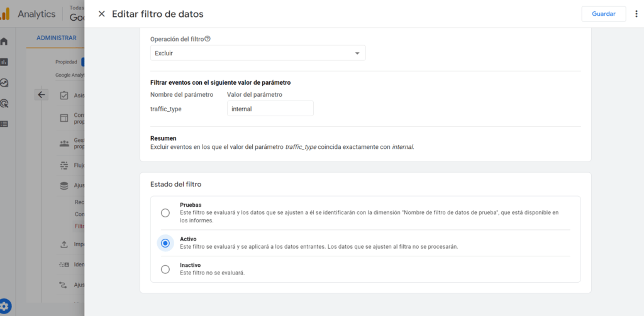Expand the Excluir filter operation dropdown
Viewport: 644px width, 316px height.
[258, 53]
